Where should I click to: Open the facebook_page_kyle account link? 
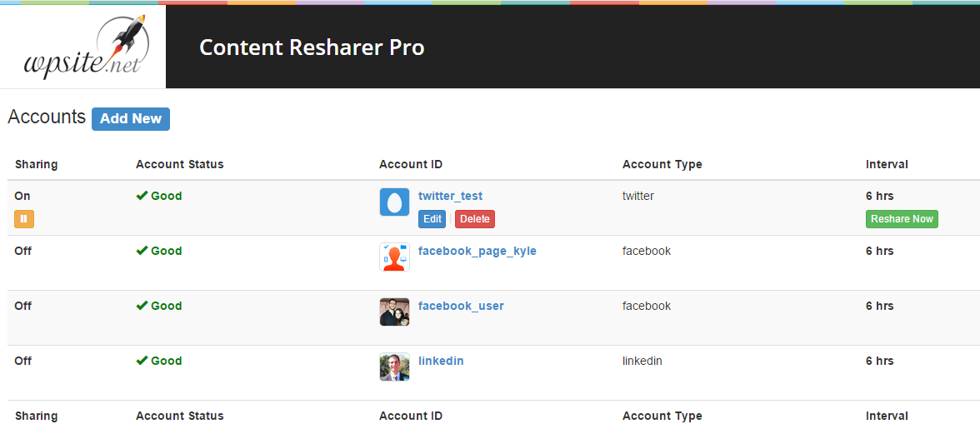[x=477, y=251]
